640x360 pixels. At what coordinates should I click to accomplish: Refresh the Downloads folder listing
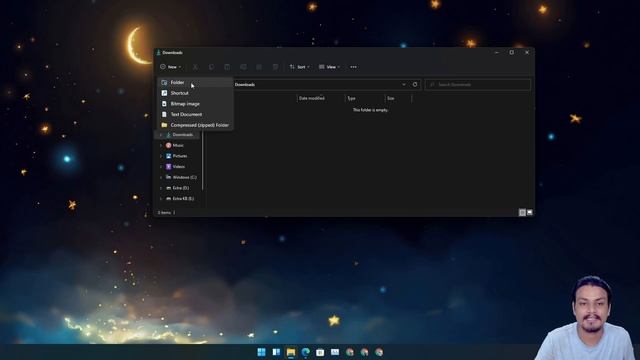(415, 84)
